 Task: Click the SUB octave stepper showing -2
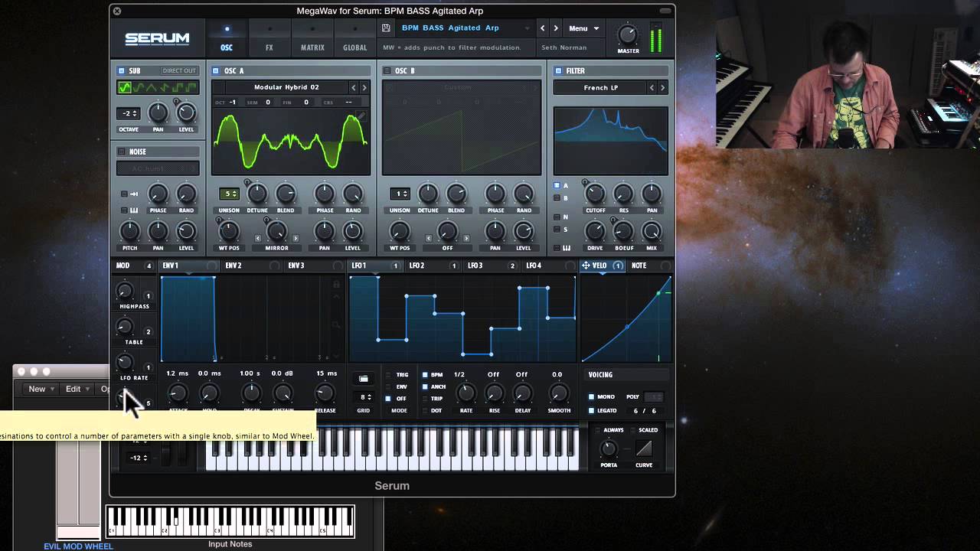(x=128, y=113)
